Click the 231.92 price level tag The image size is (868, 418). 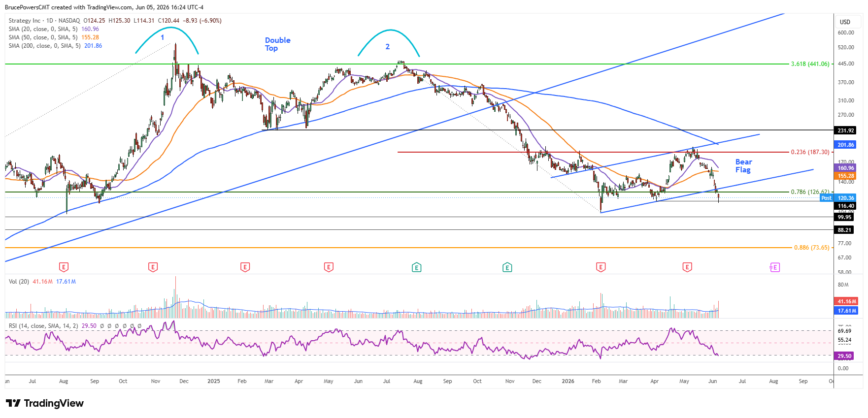(846, 130)
